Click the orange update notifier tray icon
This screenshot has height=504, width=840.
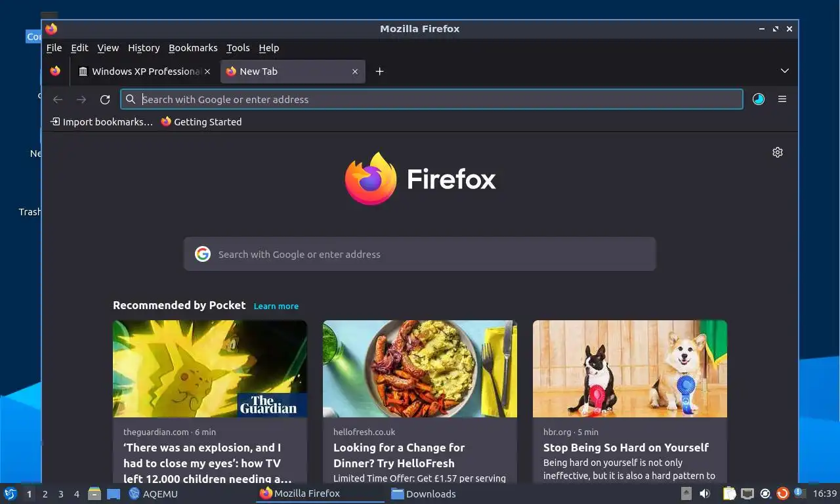click(782, 493)
